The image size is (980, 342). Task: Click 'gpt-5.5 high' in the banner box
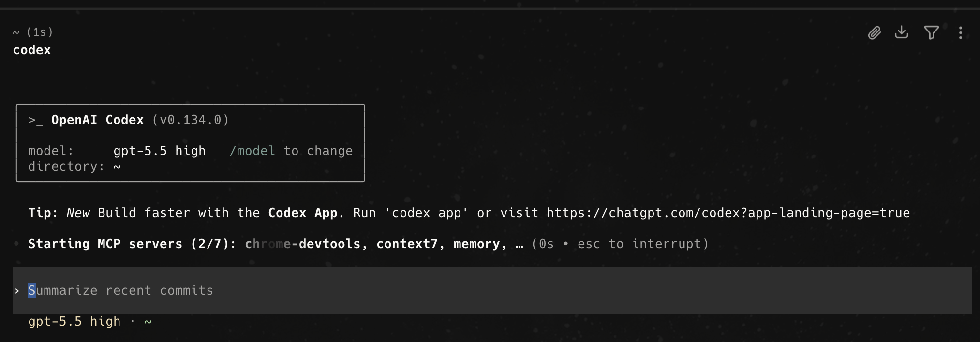point(160,151)
